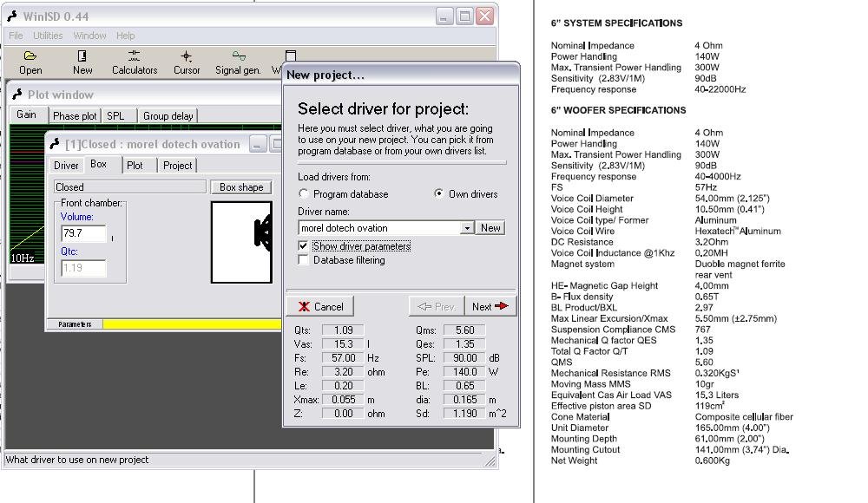Click the box shape speaker diagram
The height and width of the screenshot is (503, 868).
[241, 242]
